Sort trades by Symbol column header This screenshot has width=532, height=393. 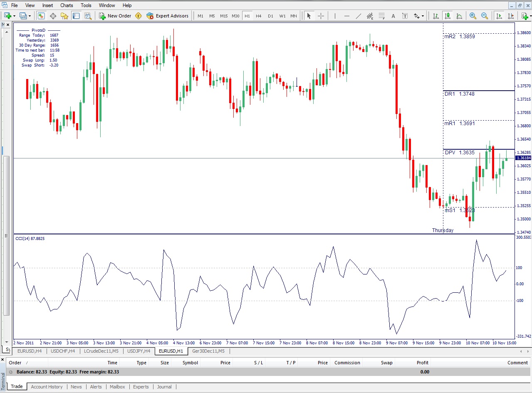coord(190,363)
